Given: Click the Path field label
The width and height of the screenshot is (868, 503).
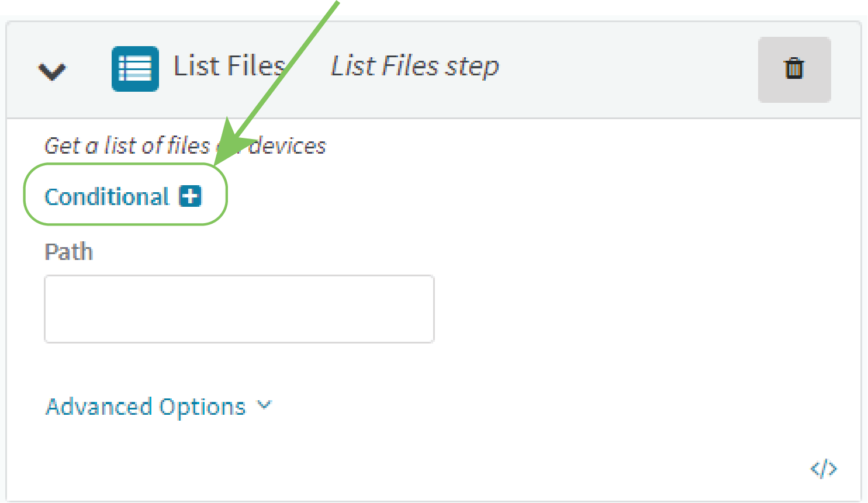Looking at the screenshot, I should point(68,252).
